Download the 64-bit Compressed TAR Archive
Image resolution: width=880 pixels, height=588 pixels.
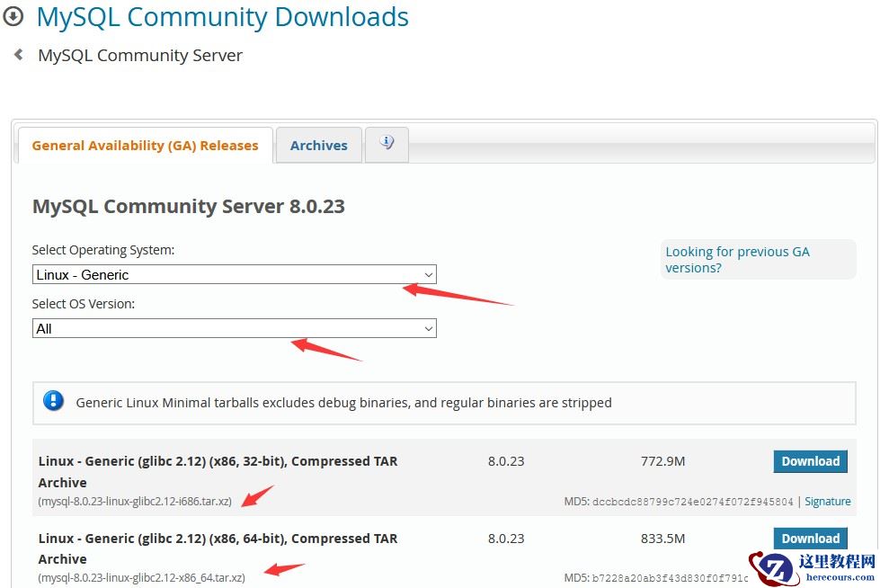[811, 538]
